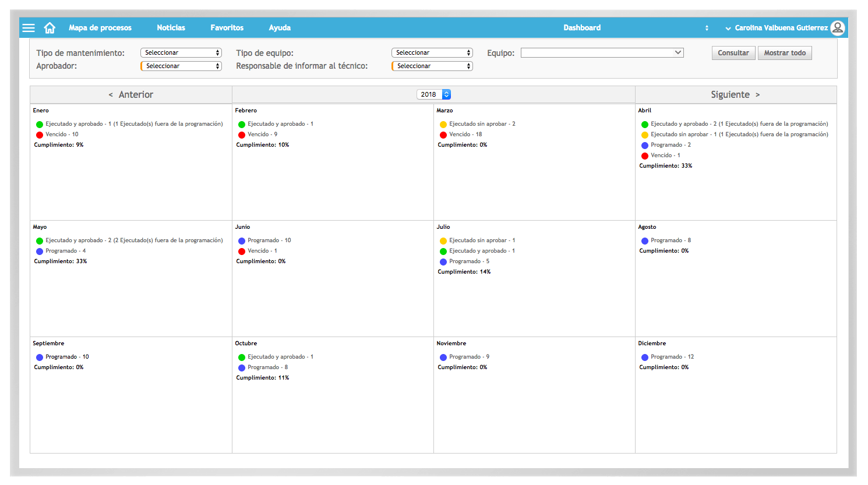Click blue Programado dot in Diciembre
The height and width of the screenshot is (485, 868).
[645, 357]
